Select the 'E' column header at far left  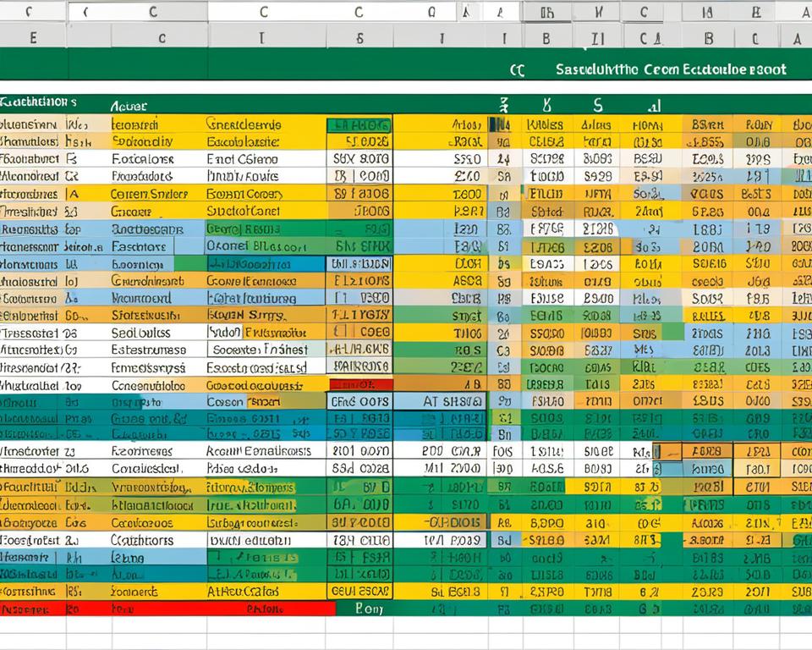(x=33, y=38)
